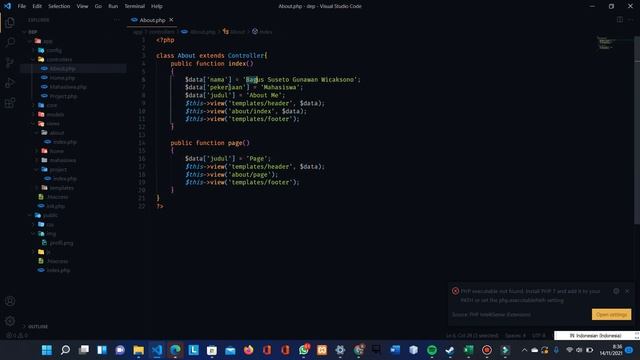Expand the templates folder
This screenshot has width=640, height=360.
(x=62, y=188)
